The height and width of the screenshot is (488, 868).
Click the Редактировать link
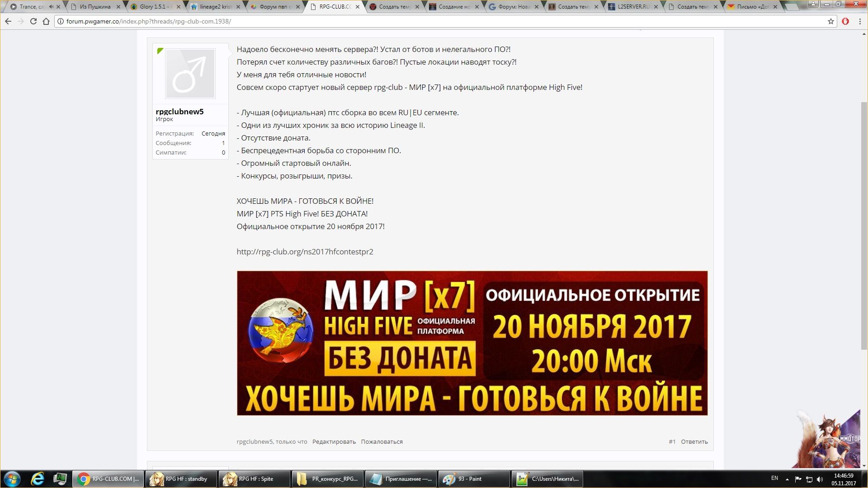tap(334, 441)
